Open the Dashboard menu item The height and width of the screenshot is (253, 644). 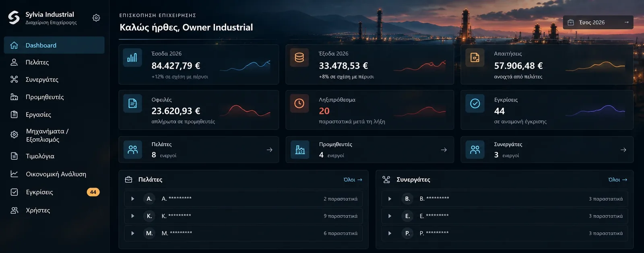click(x=54, y=45)
